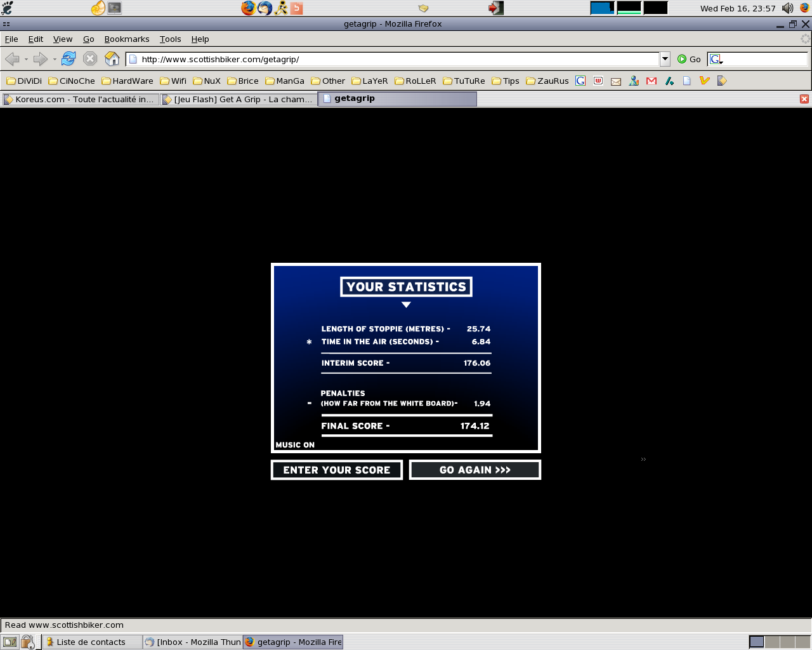Screen dimensions: 812x650
Task: Open the Tools menu
Action: coord(170,39)
